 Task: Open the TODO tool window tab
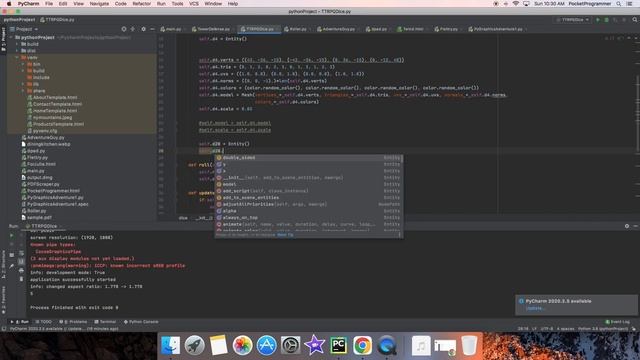coord(44,322)
